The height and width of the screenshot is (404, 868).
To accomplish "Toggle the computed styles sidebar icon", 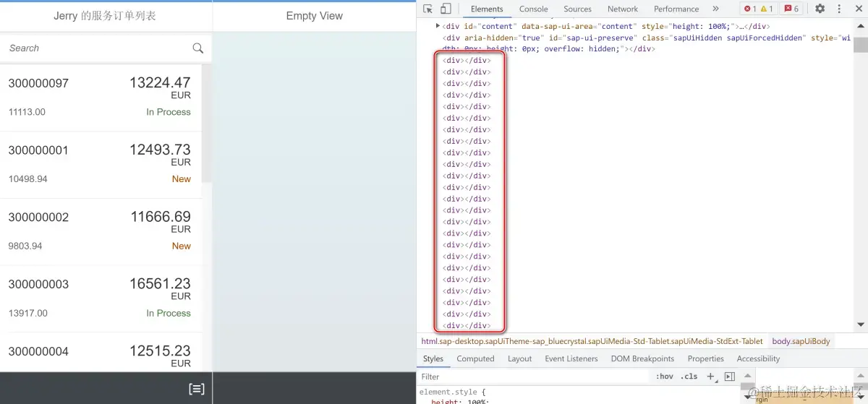I will (729, 377).
